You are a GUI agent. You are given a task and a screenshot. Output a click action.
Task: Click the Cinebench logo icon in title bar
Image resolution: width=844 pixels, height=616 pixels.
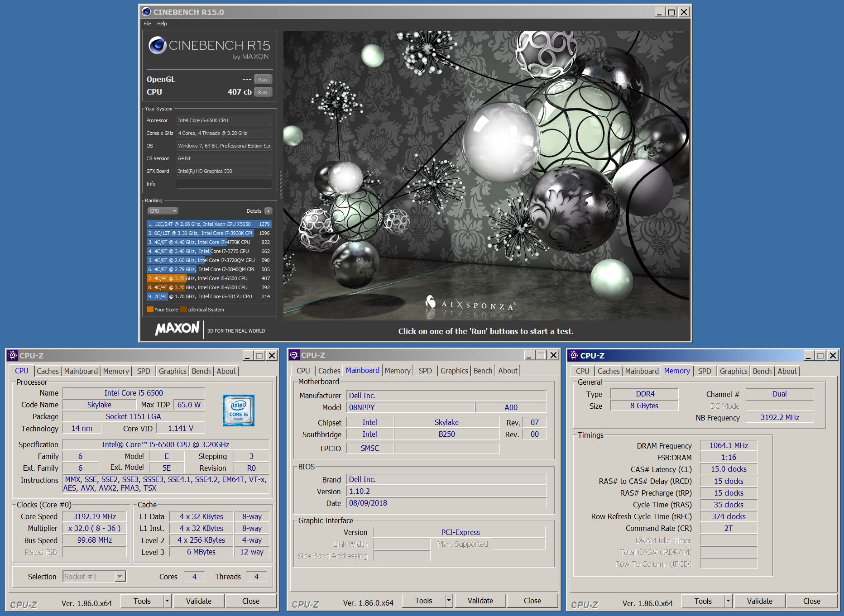pyautogui.click(x=146, y=12)
